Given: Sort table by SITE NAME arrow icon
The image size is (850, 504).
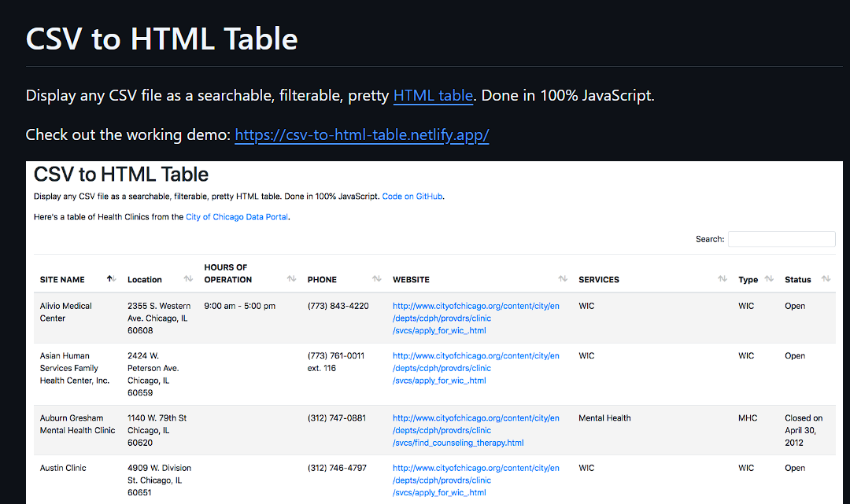Looking at the screenshot, I should pos(111,279).
